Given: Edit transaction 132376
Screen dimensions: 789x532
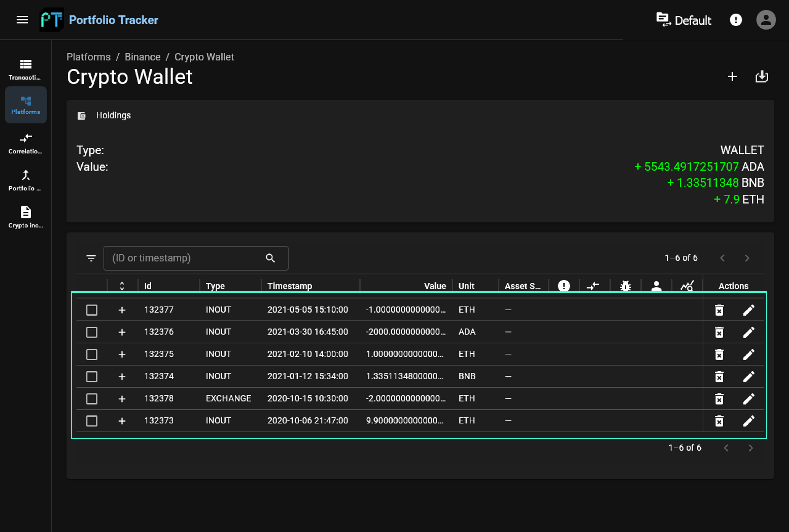Looking at the screenshot, I should (x=749, y=332).
